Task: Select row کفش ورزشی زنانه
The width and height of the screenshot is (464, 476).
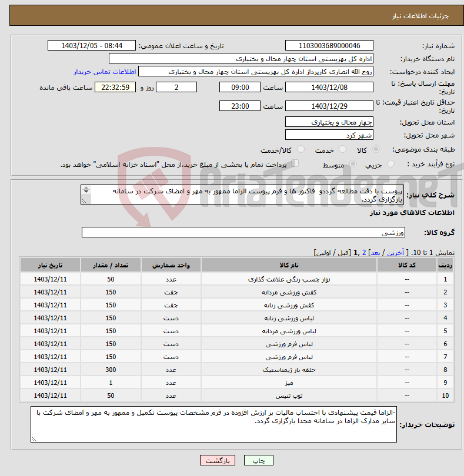Action: (x=236, y=305)
